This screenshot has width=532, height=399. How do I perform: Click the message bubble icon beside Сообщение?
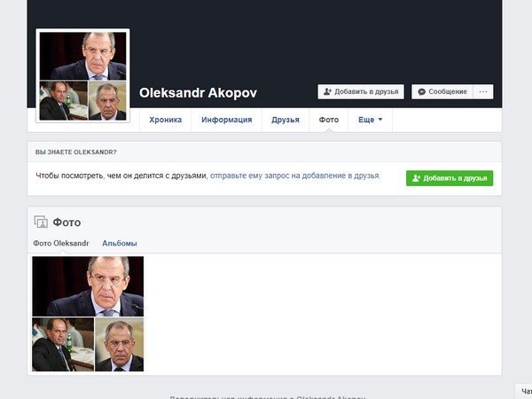pyautogui.click(x=422, y=92)
